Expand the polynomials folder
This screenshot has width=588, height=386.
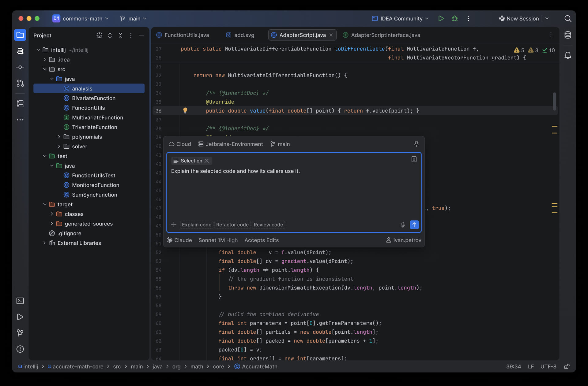coord(59,137)
